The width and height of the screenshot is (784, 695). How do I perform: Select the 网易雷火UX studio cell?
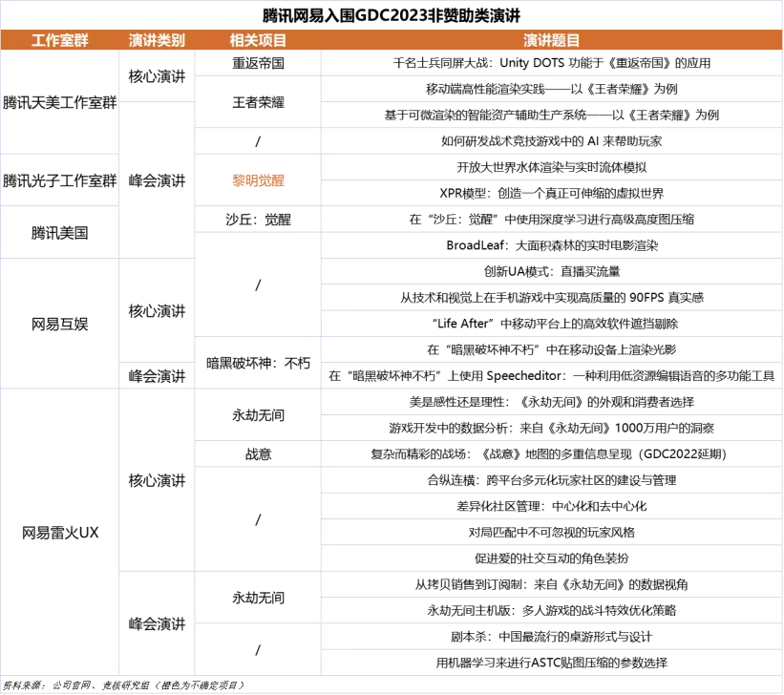point(59,533)
